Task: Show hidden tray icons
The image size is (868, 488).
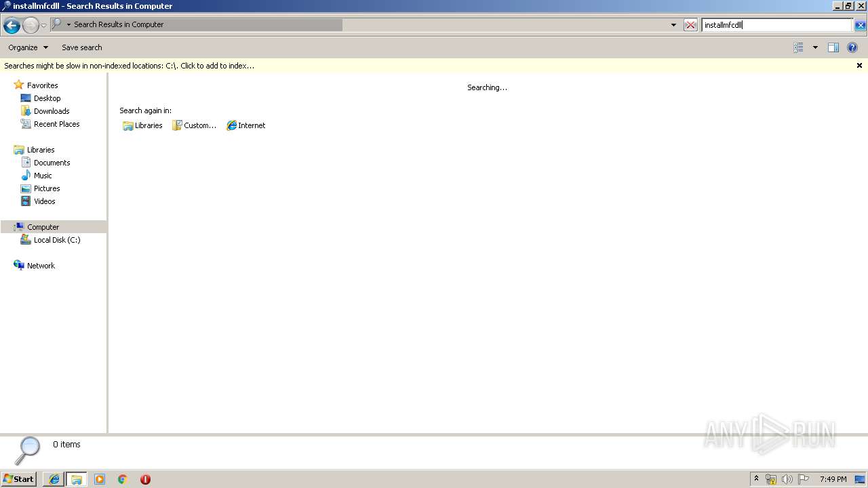Action: point(756,479)
